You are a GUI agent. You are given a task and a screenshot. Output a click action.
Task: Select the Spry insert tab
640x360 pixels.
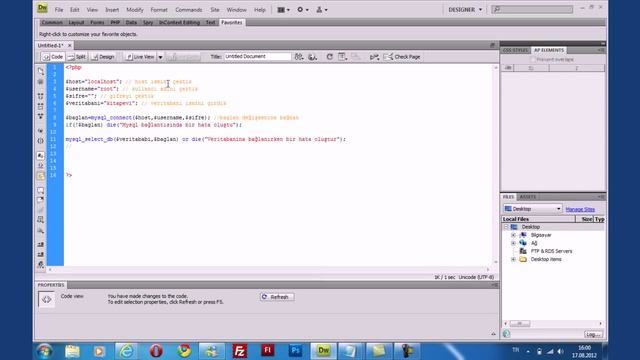tap(148, 22)
